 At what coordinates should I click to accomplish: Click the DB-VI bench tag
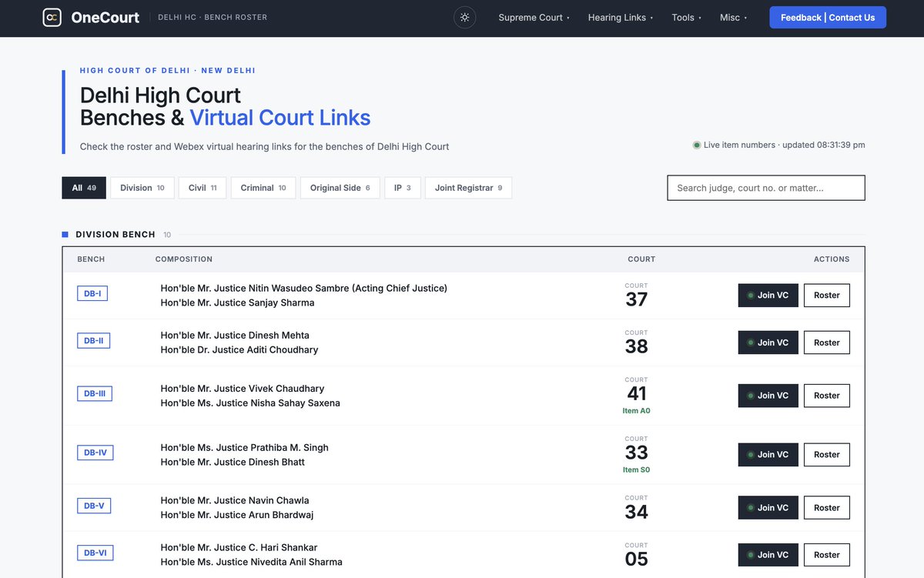95,553
